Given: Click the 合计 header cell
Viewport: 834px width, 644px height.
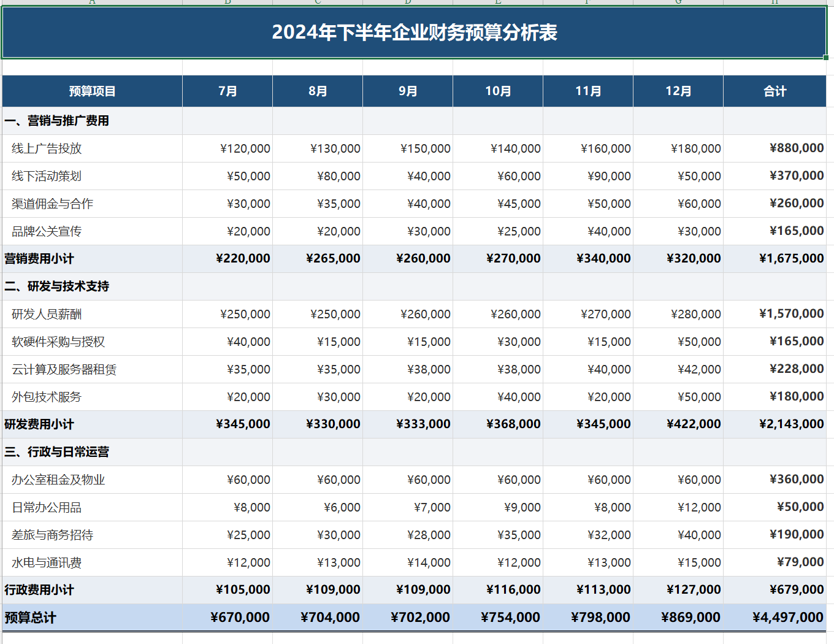Looking at the screenshot, I should [x=775, y=91].
